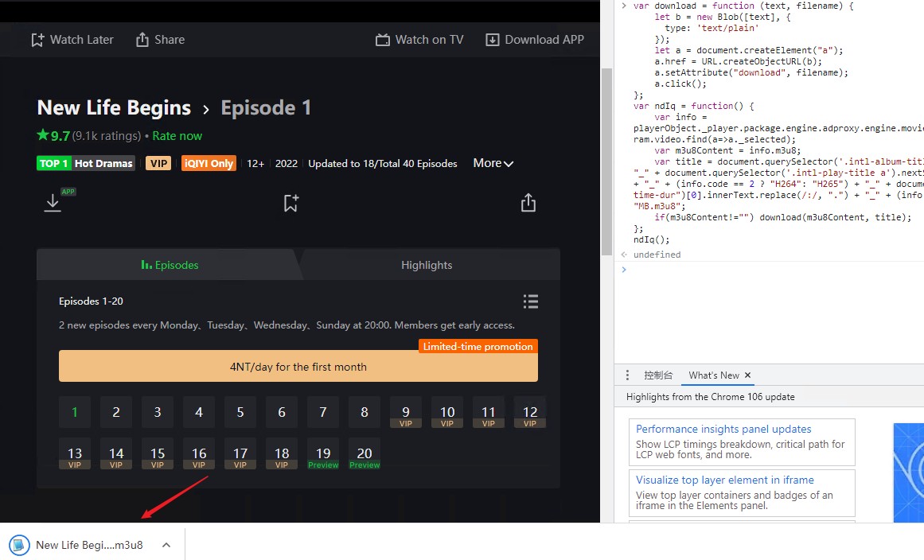Click the 4NT/day first month promotion banner
This screenshot has height=560, width=924.
tap(298, 366)
